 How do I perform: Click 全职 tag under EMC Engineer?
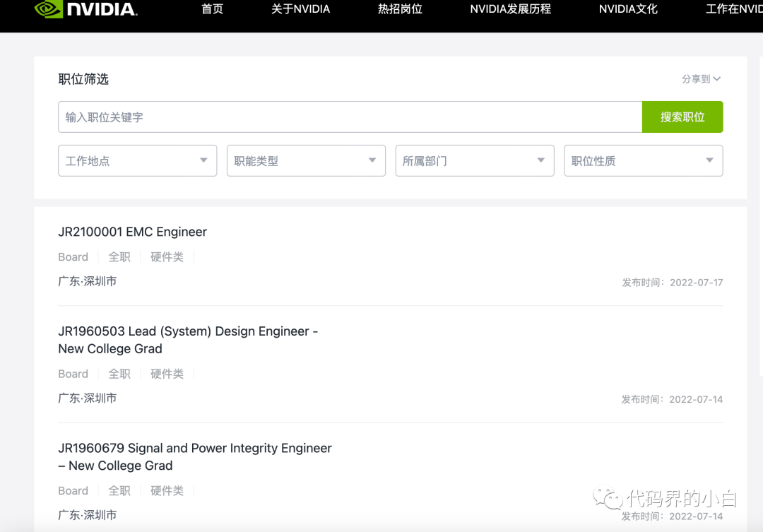(x=119, y=257)
